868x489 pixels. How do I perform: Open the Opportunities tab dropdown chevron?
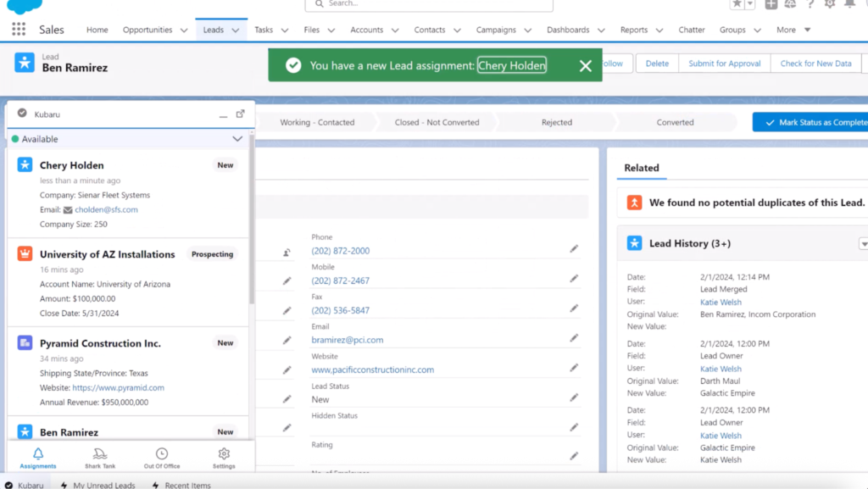click(184, 31)
